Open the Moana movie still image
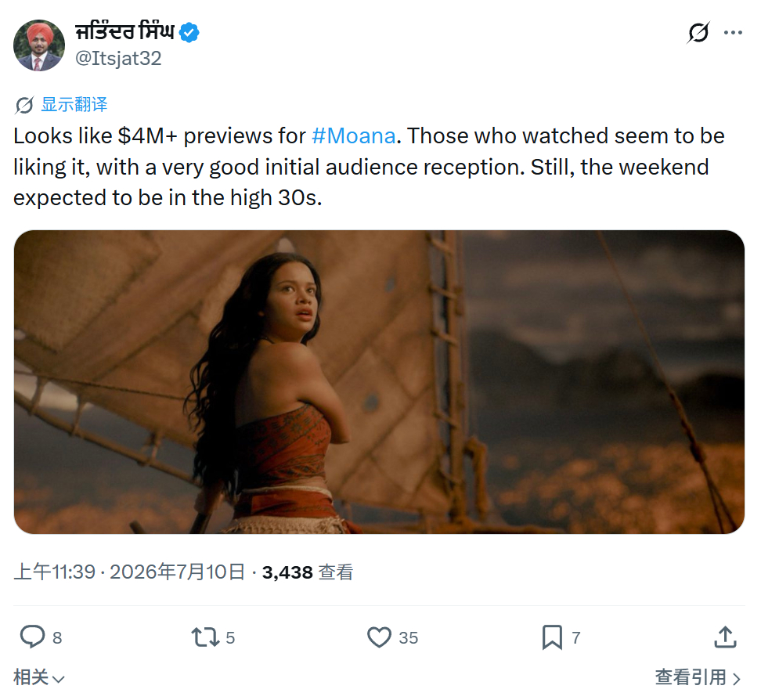Image resolution: width=761 pixels, height=700 pixels. point(379,382)
